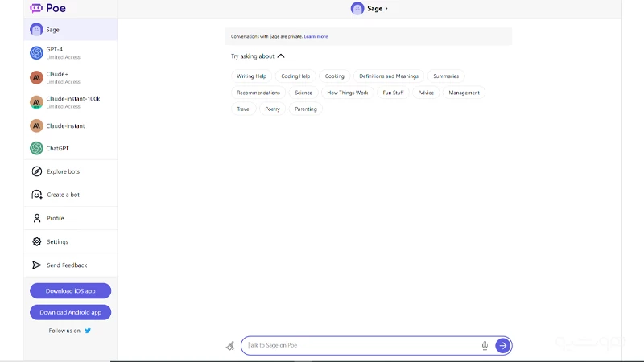The height and width of the screenshot is (362, 644).
Task: Click the Sage title in header
Action: pos(374,9)
